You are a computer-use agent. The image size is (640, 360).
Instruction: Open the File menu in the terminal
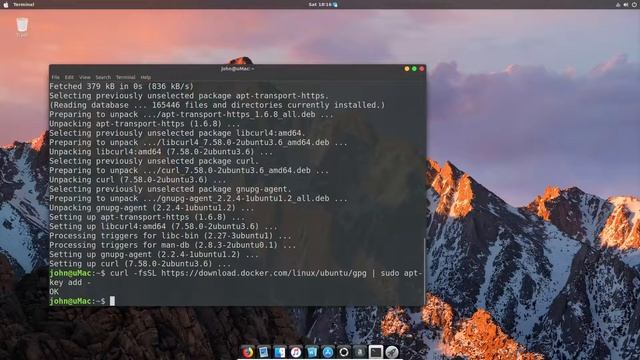[56, 77]
